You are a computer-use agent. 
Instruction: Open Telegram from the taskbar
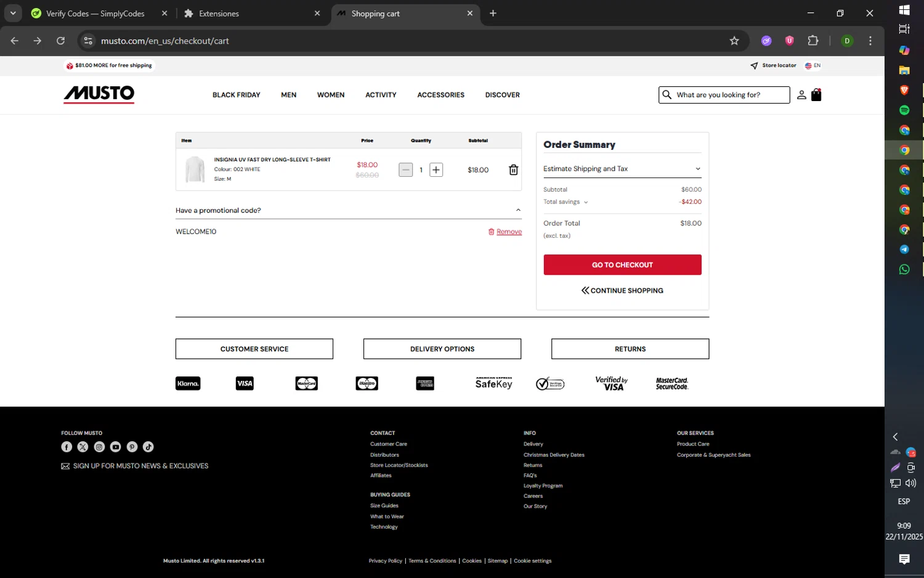tap(904, 250)
